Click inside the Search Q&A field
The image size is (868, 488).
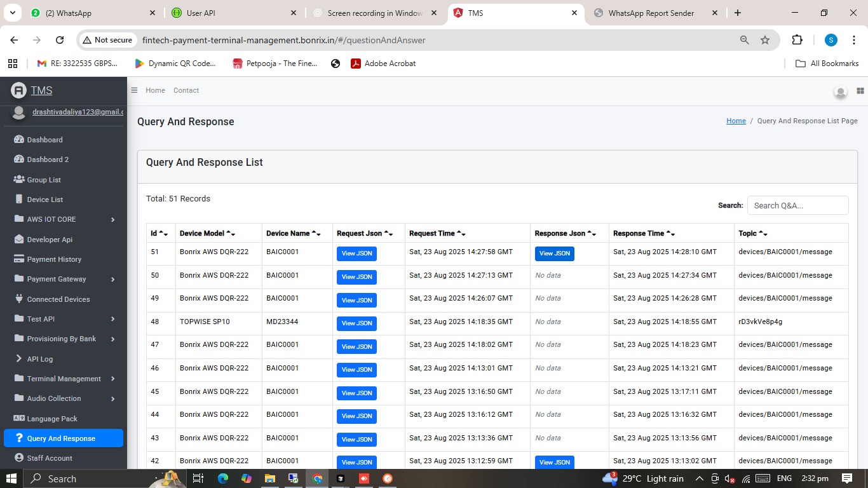(x=797, y=205)
